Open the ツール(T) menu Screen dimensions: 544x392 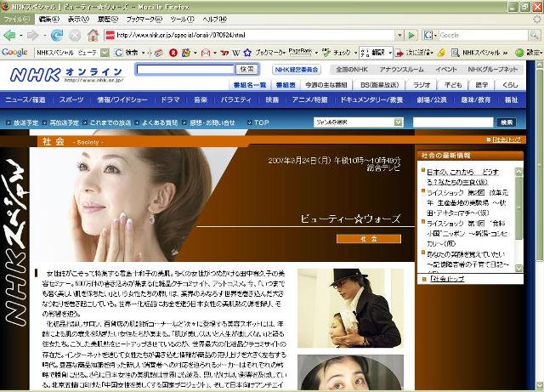(x=182, y=20)
